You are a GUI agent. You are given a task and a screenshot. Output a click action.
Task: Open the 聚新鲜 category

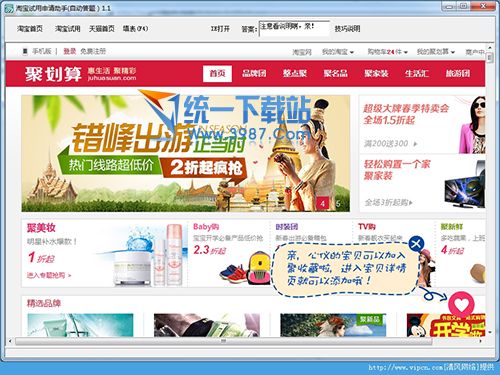pyautogui.click(x=452, y=227)
